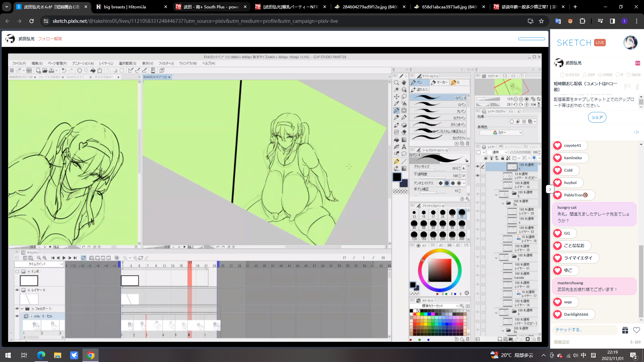This screenshot has height=362, width=644.
Task: Bookmark this page with the star icon
Action: [x=541, y=21]
